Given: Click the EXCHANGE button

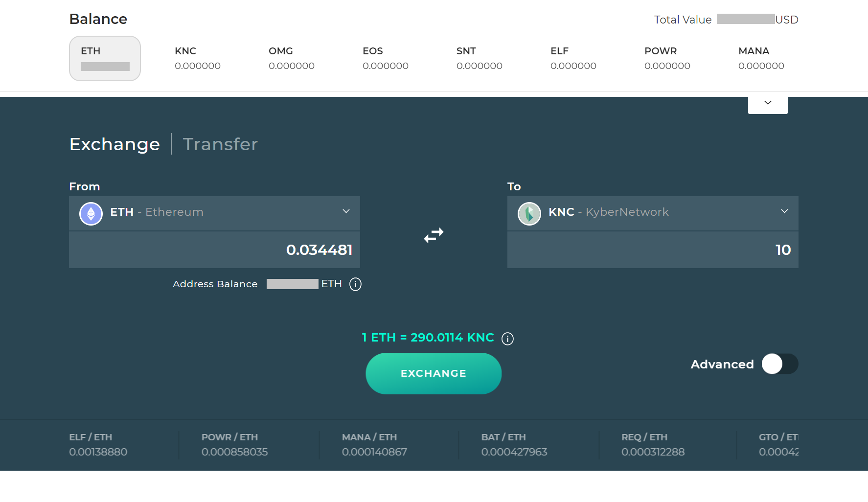Looking at the screenshot, I should tap(434, 373).
